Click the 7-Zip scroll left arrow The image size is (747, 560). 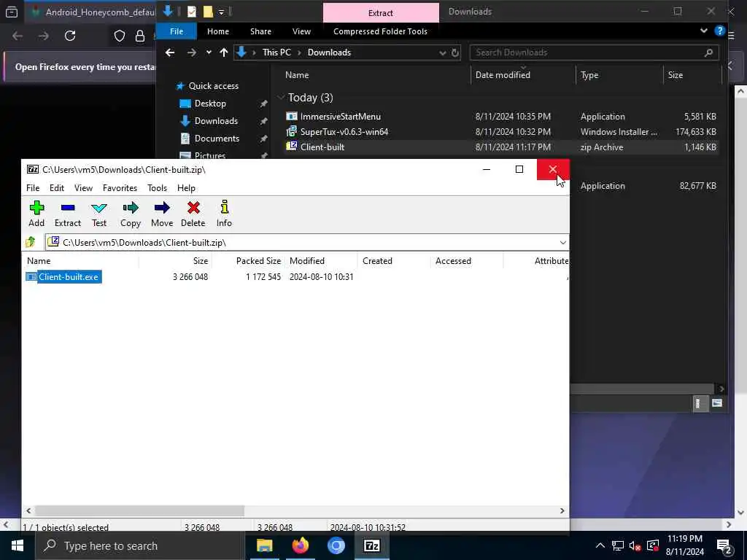coord(28,511)
